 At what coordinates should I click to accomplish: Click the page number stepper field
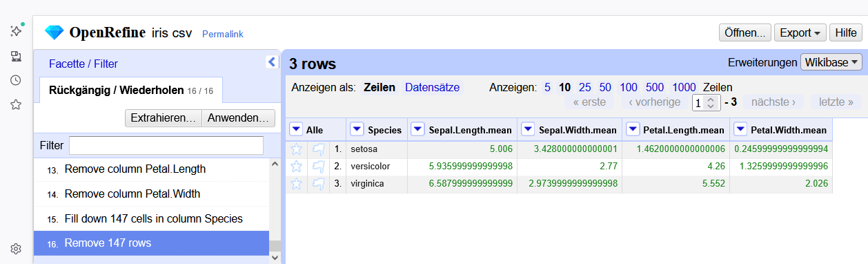[x=706, y=102]
